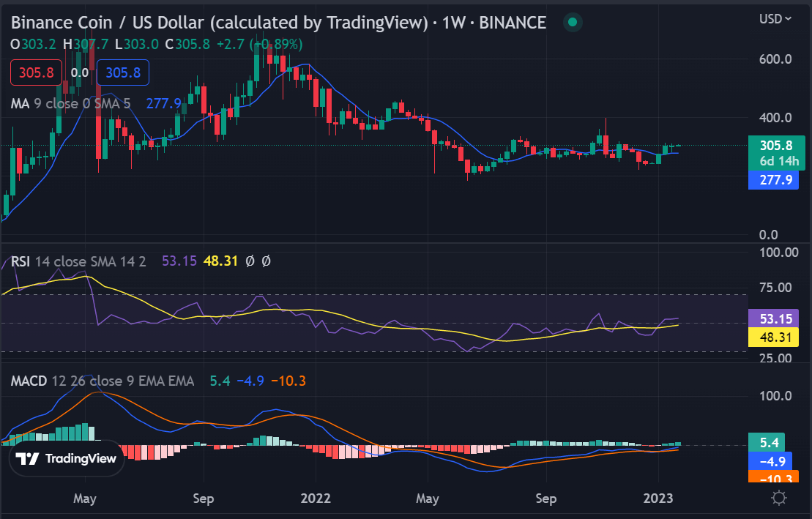This screenshot has width=812, height=519.
Task: Click the 0.0 spread value between price buttons
Action: (79, 72)
